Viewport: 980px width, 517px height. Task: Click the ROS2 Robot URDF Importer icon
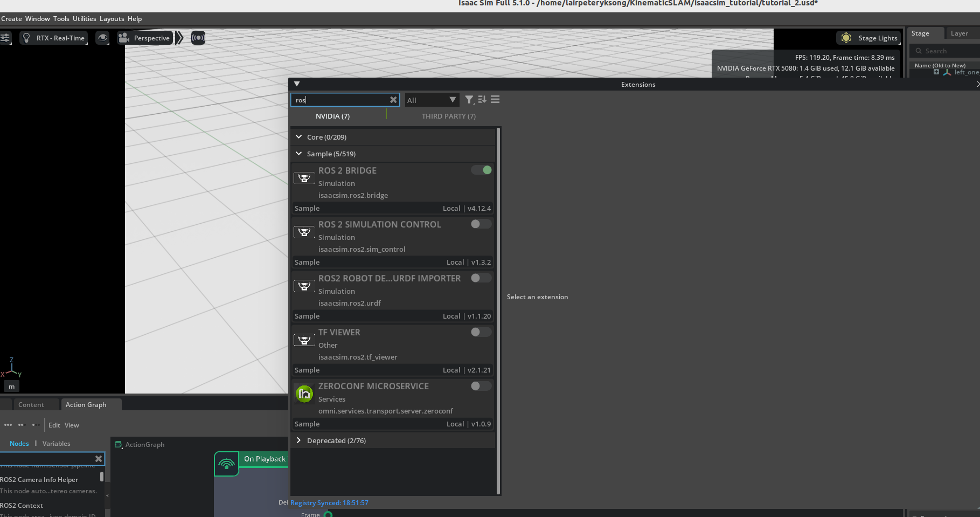pyautogui.click(x=304, y=286)
